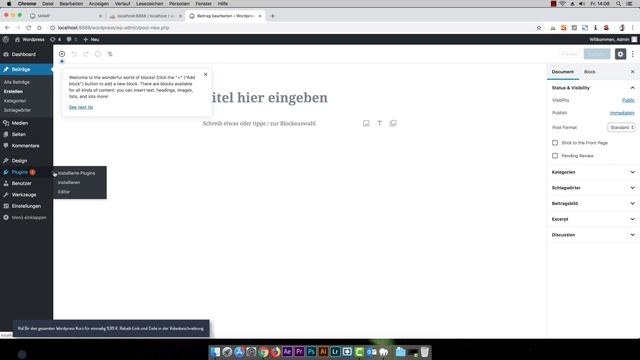Insert a gallery block via inline icon

tap(393, 123)
